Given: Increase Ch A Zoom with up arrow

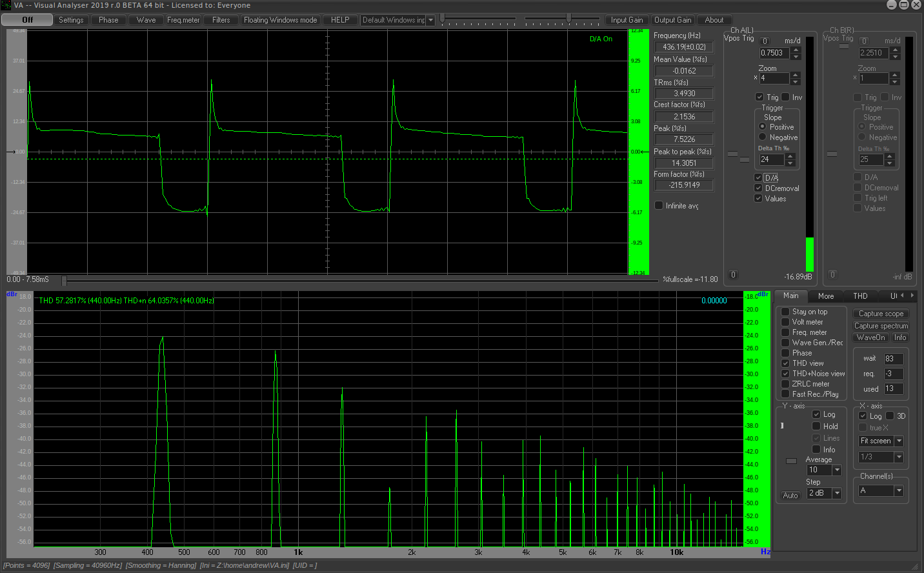Looking at the screenshot, I should (x=796, y=75).
